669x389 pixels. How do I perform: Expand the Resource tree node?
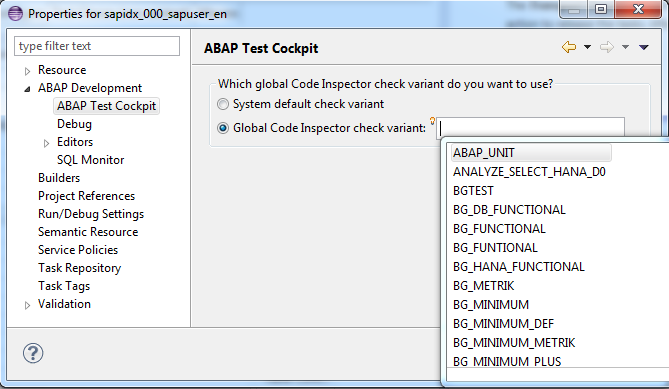(x=27, y=71)
